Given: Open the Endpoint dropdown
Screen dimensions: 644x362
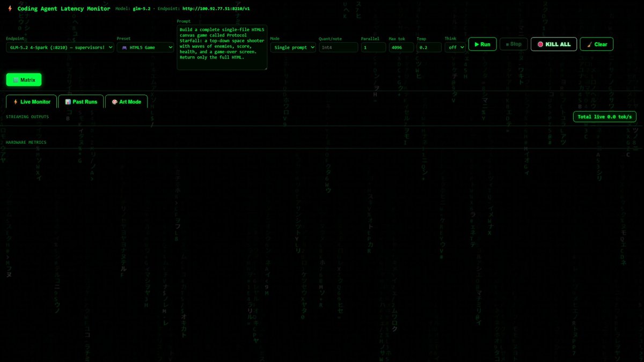Looking at the screenshot, I should (x=60, y=47).
